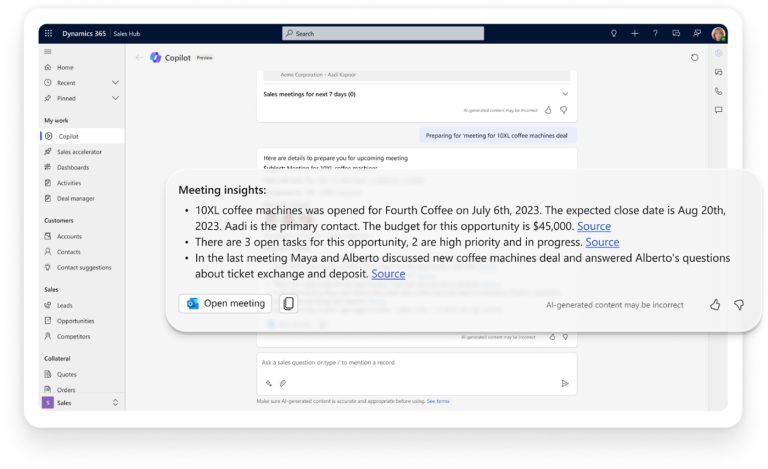Open the app launcher waffle icon
This screenshot has width=768, height=469.
coord(48,33)
